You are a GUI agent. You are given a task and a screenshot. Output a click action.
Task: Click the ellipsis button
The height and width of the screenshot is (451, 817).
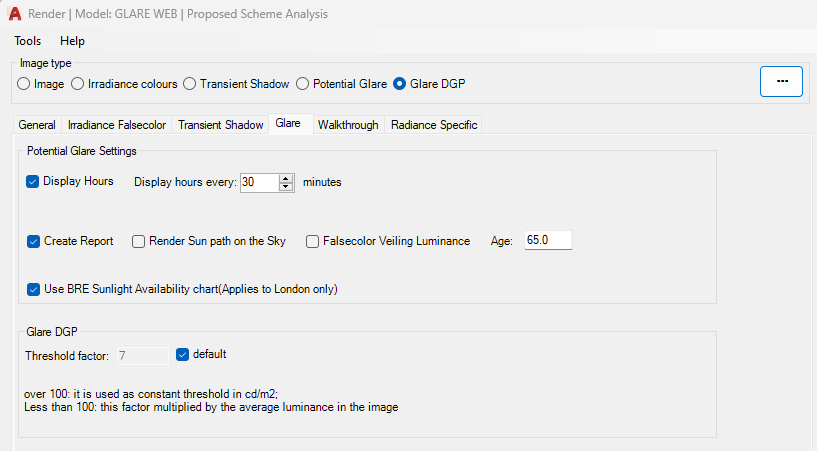pos(781,81)
